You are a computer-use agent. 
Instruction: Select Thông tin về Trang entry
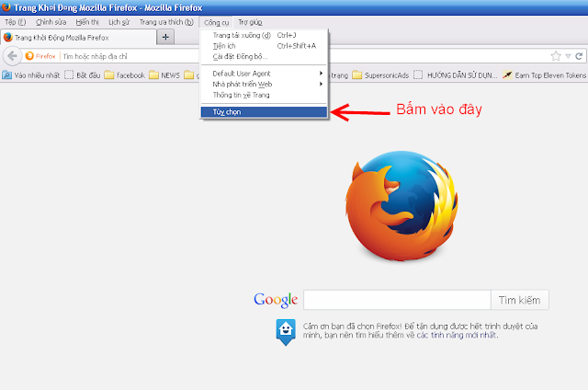tap(264, 95)
